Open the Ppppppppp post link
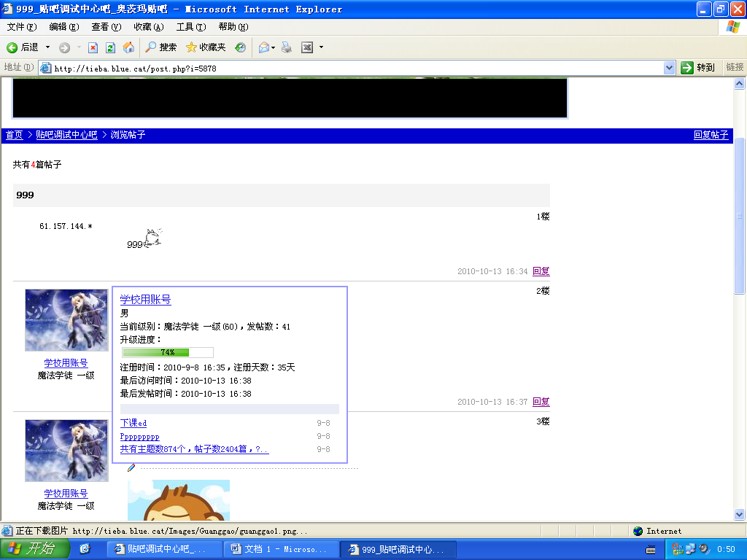The width and height of the screenshot is (747, 560). pyautogui.click(x=139, y=436)
